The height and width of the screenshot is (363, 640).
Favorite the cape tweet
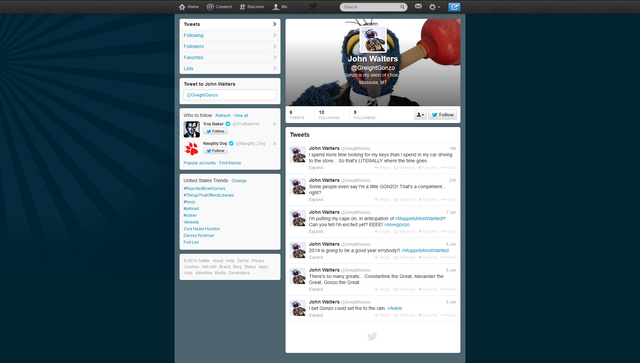point(427,231)
